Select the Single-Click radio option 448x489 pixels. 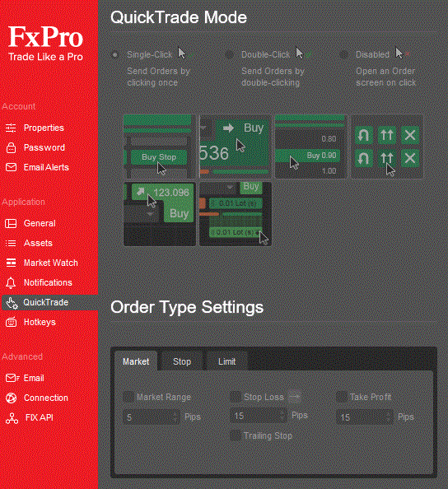(115, 55)
